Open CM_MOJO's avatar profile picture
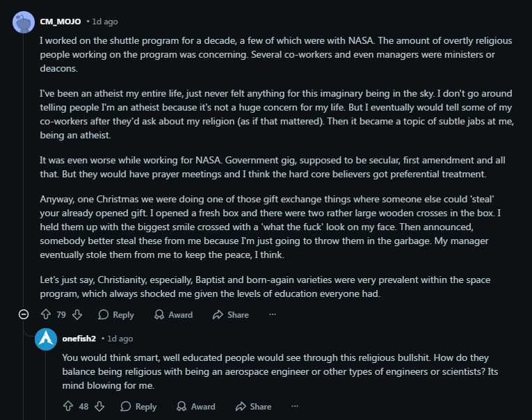The height and width of the screenshot is (420, 532). [23, 22]
